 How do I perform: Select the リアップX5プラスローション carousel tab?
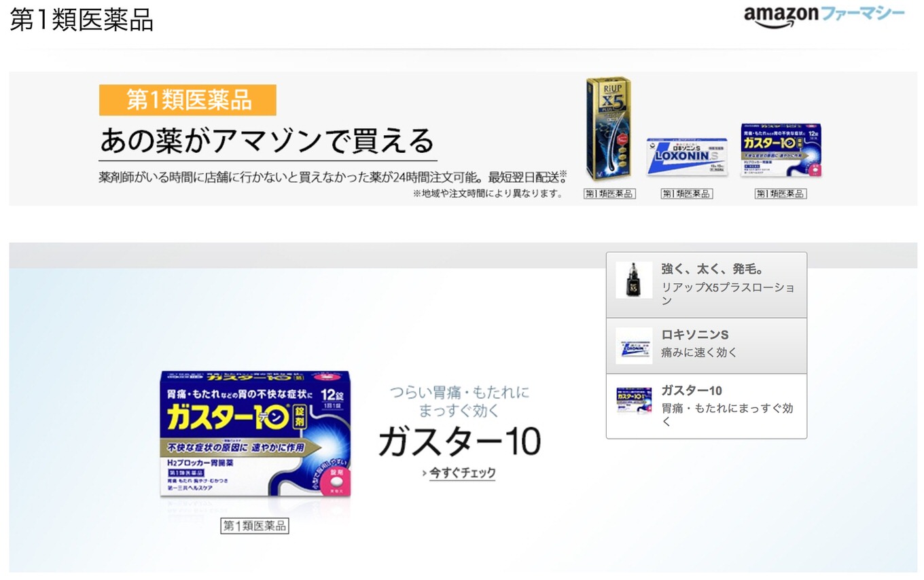[x=707, y=285]
